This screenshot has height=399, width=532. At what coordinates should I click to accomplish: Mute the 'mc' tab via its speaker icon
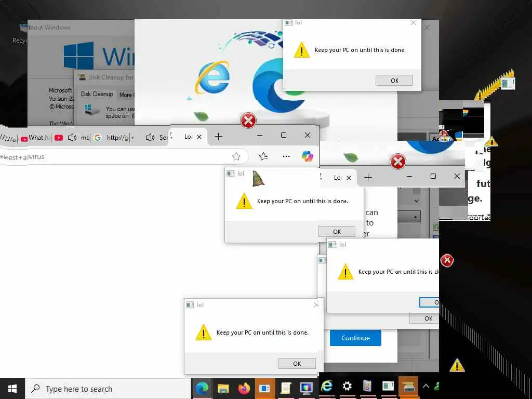(72, 137)
